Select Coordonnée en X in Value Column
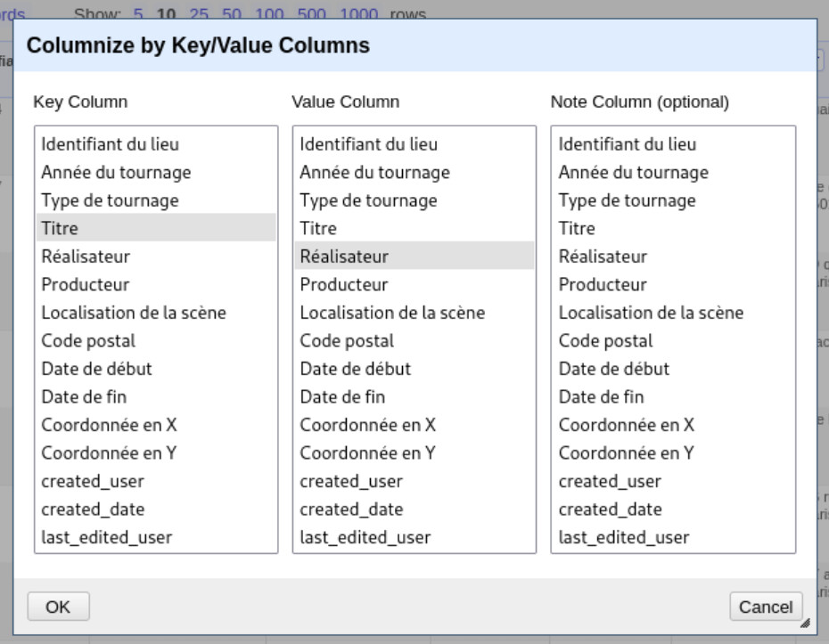 pos(367,425)
